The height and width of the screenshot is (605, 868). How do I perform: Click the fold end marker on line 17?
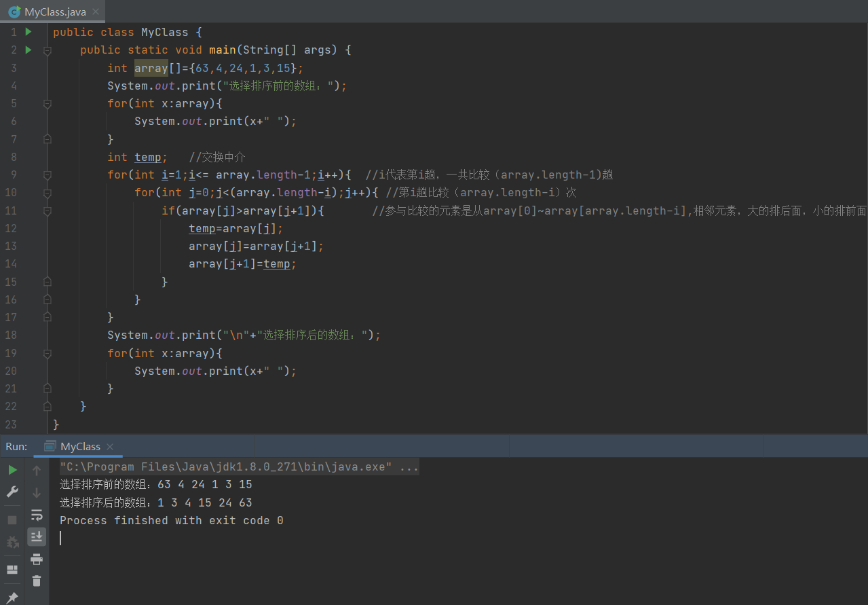click(47, 317)
